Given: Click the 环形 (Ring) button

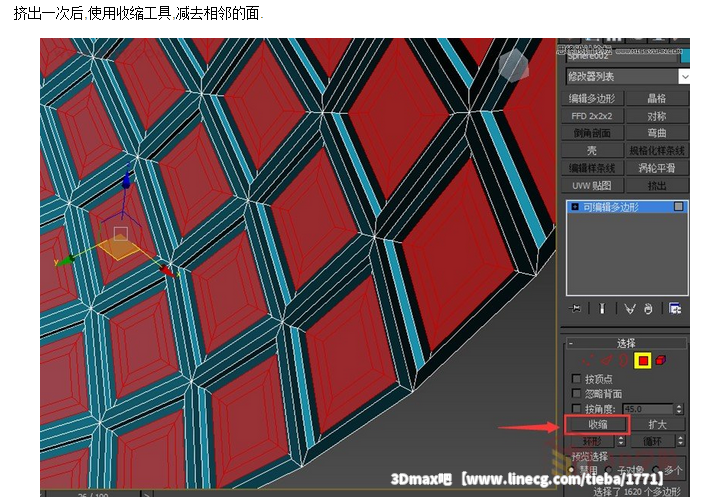Looking at the screenshot, I should point(592,441).
